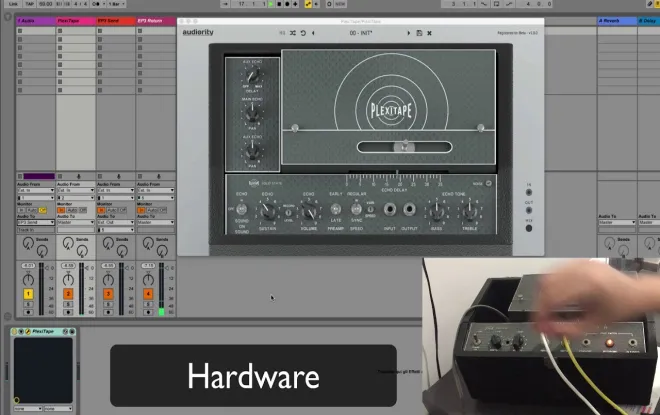This screenshot has height=415, width=660.
Task: Open track 1 Audio From dropdown
Action: click(x=36, y=191)
